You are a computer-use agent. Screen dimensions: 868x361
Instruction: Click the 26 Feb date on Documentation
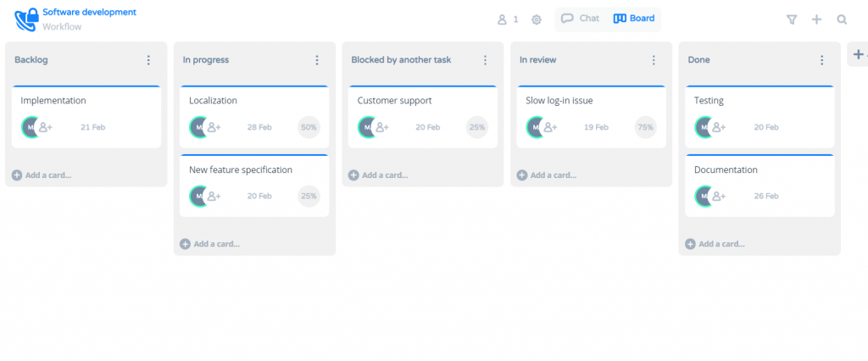765,196
